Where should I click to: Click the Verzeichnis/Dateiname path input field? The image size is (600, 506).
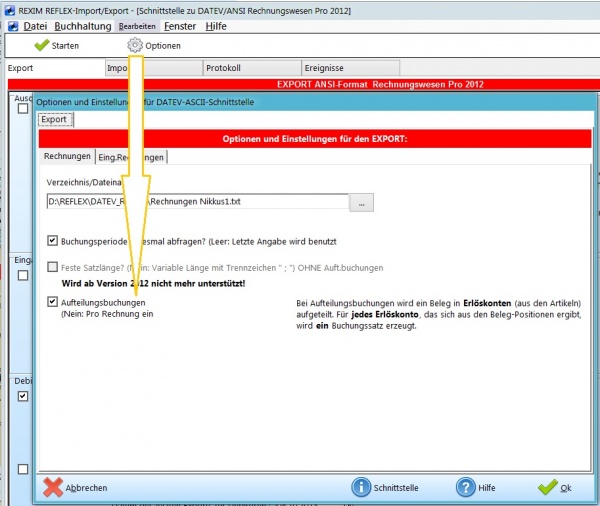pyautogui.click(x=197, y=202)
